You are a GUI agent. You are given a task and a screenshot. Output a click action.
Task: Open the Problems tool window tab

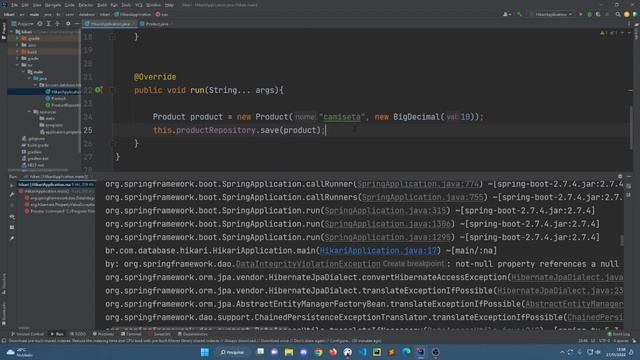click(x=103, y=334)
